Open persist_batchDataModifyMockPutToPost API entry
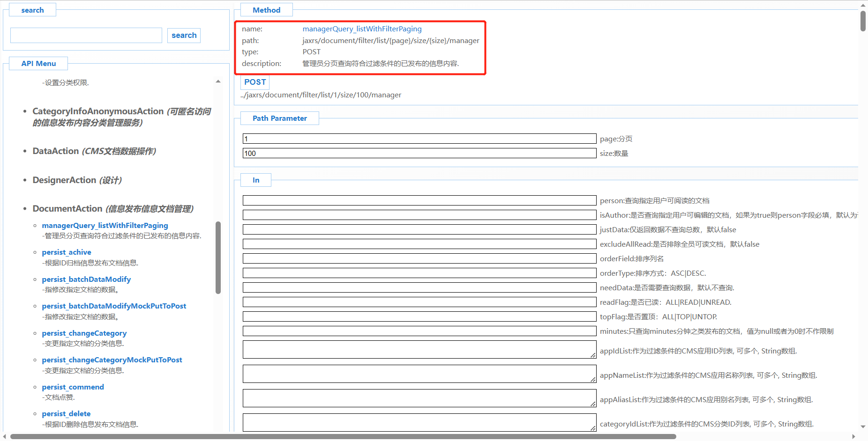This screenshot has height=441, width=868. click(114, 306)
